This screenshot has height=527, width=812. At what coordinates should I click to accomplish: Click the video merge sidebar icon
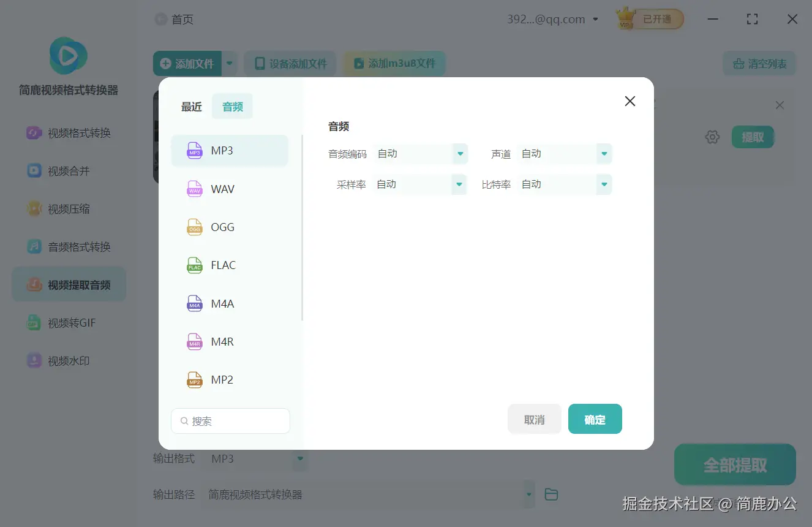[34, 171]
